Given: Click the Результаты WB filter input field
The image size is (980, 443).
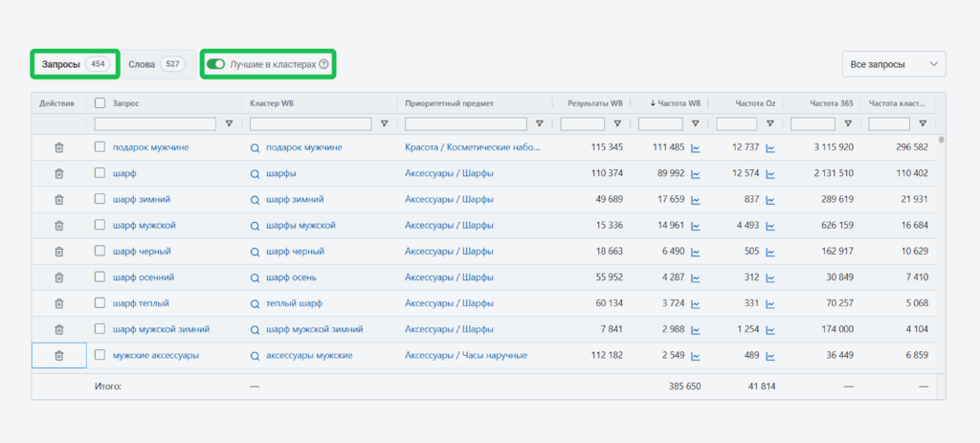Looking at the screenshot, I should click(x=582, y=123).
